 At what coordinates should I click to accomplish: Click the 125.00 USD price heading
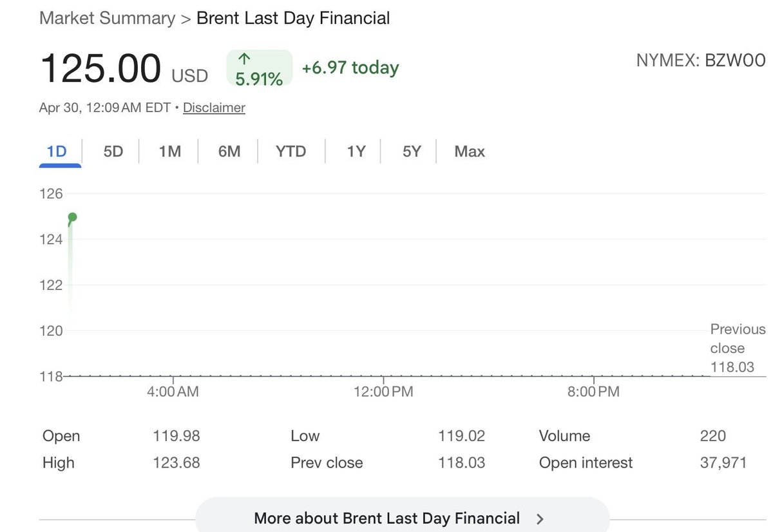pos(124,68)
